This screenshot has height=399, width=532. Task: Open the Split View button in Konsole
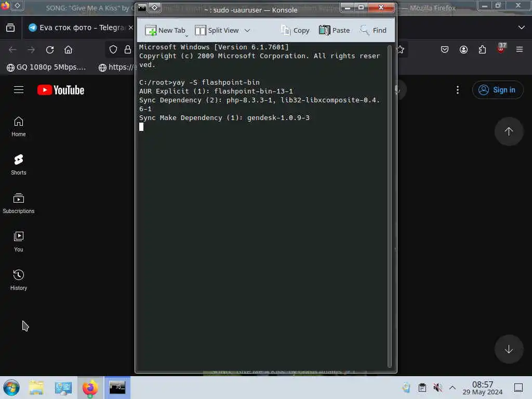(x=217, y=31)
